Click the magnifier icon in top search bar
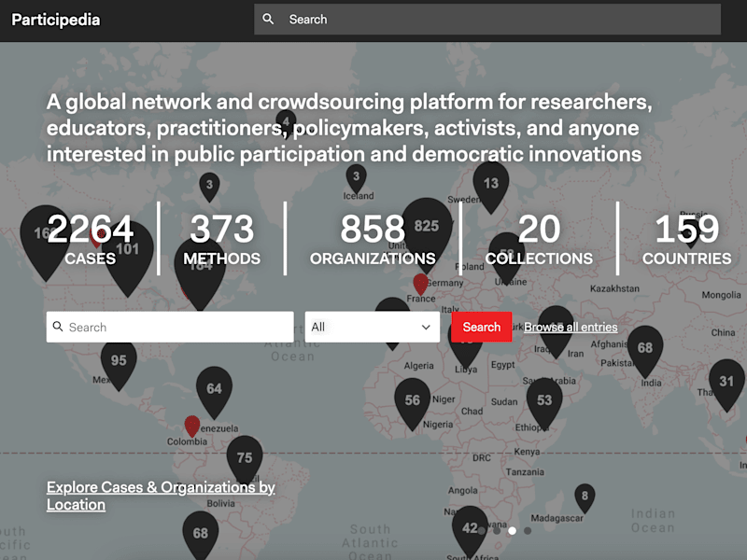 click(268, 19)
